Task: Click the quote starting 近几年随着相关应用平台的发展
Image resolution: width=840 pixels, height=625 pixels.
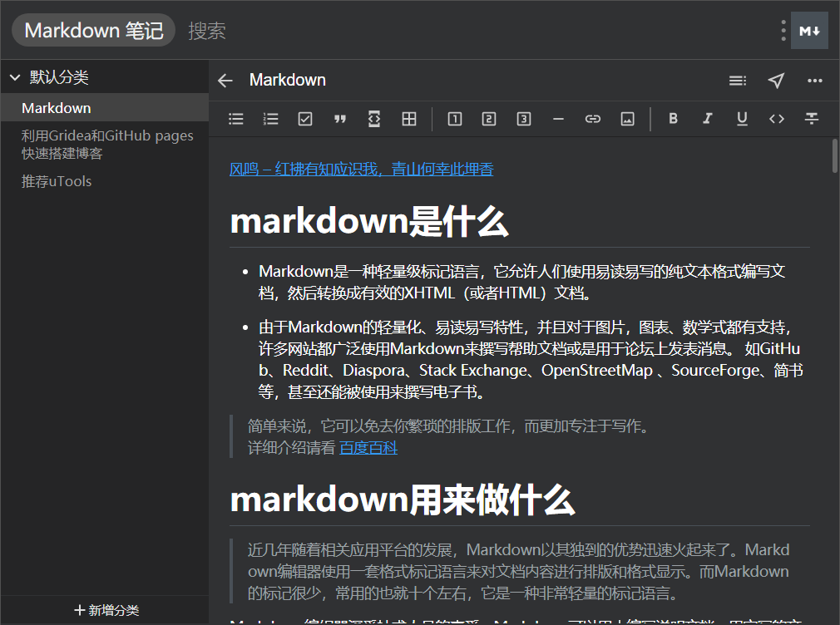Action: click(518, 572)
